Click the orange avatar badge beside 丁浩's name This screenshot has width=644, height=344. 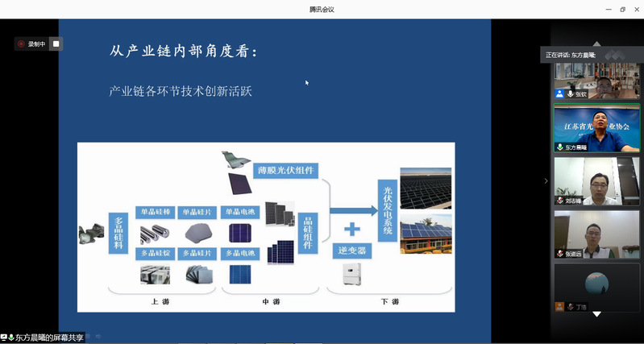coord(559,307)
